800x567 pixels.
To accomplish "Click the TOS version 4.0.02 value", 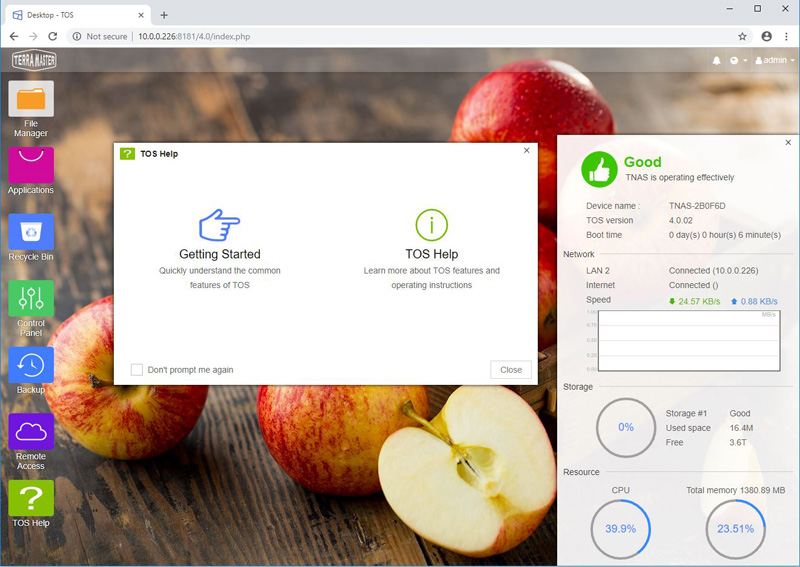I will tap(681, 220).
